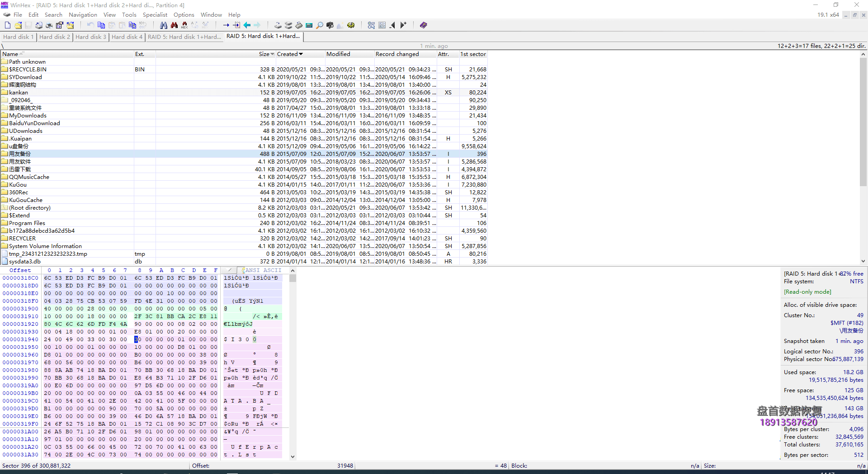Click the Replace Hex binoculars icon labeled HEX
This screenshot has height=474, width=868.
(184, 25)
